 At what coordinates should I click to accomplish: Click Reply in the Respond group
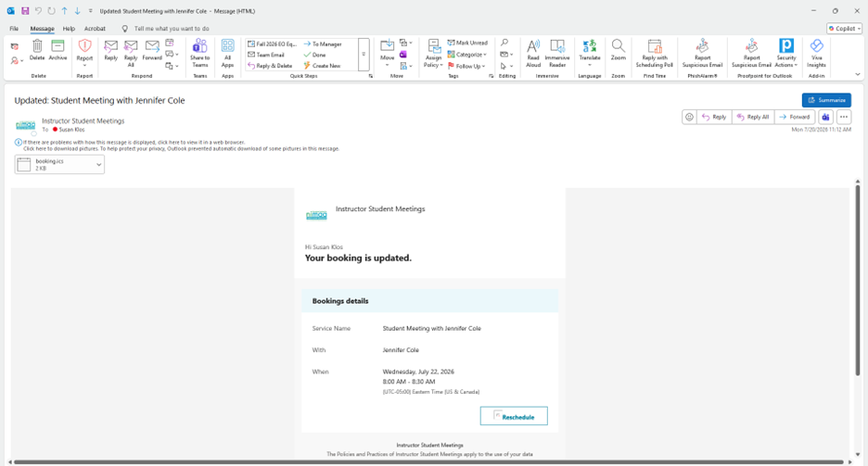pos(110,50)
